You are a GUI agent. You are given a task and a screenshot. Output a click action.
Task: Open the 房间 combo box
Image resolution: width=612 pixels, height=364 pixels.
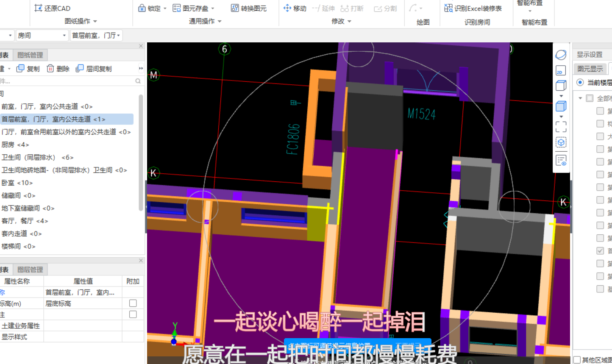[42, 36]
